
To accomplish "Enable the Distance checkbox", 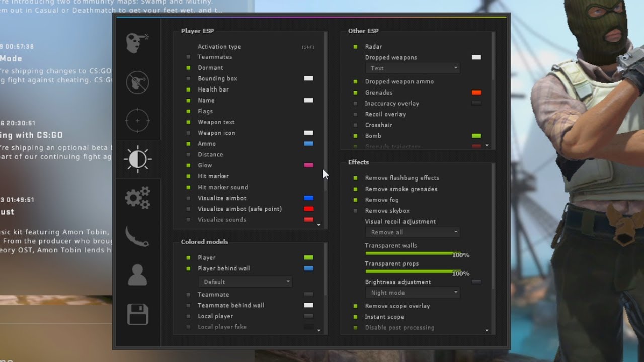I will tap(188, 155).
